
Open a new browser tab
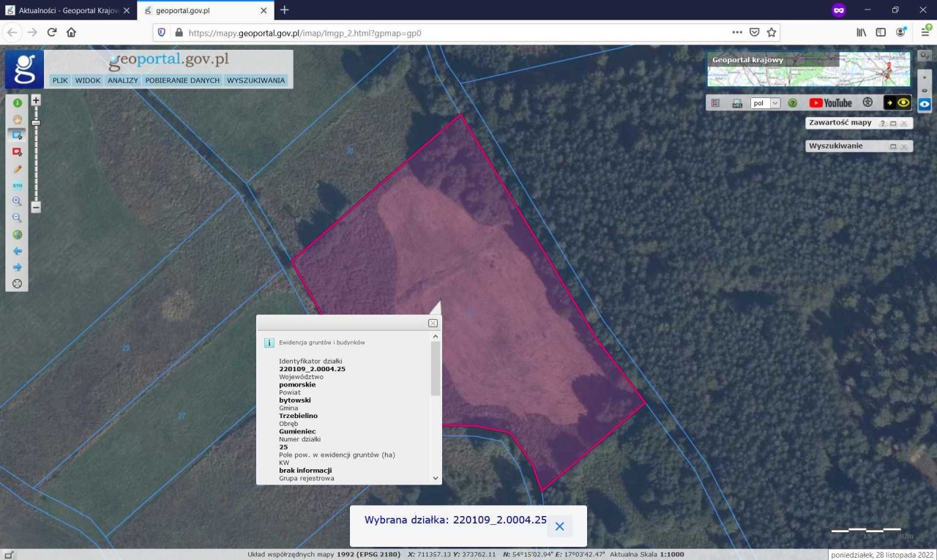click(285, 10)
